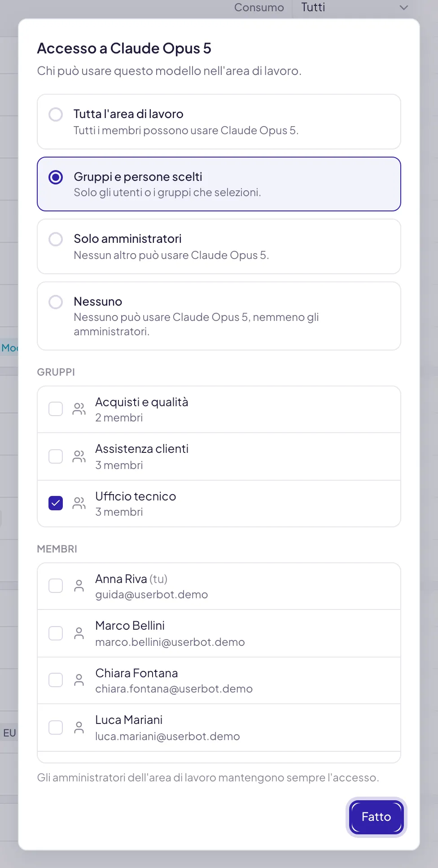Choose the Solo amministratori radio option

[x=56, y=239]
